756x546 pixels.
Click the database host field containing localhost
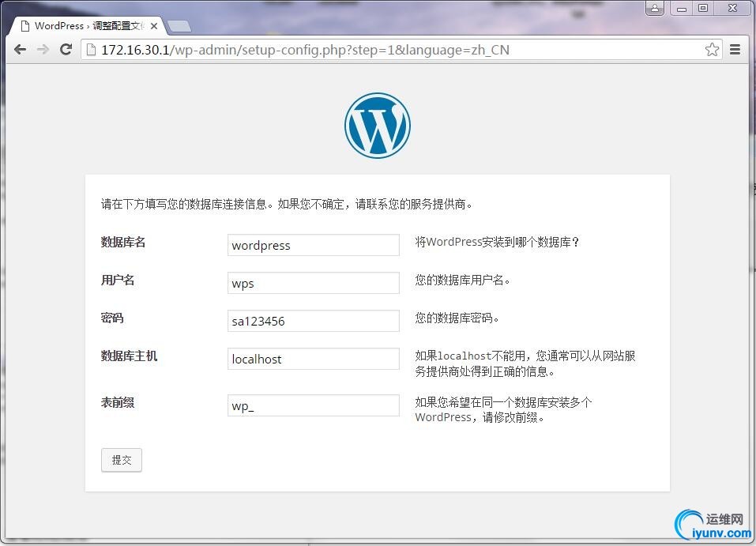(x=314, y=359)
